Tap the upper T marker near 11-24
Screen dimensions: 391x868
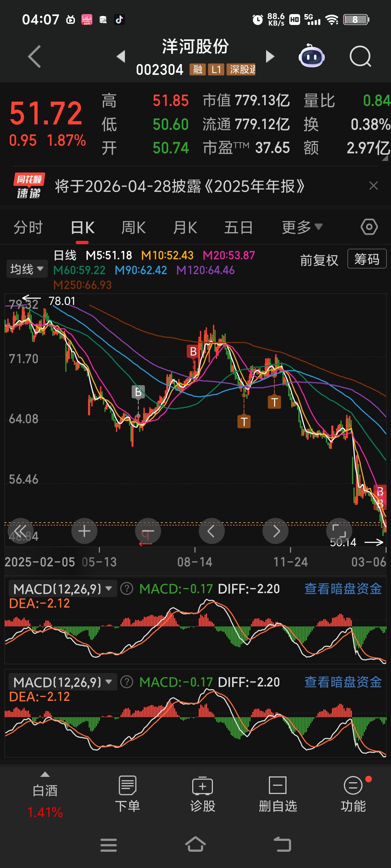[274, 402]
